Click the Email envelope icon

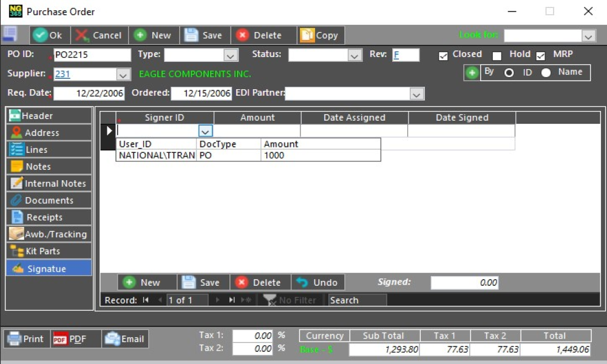[x=112, y=339]
